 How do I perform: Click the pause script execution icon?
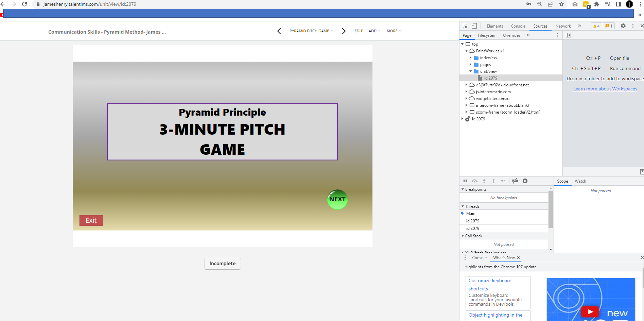click(465, 181)
